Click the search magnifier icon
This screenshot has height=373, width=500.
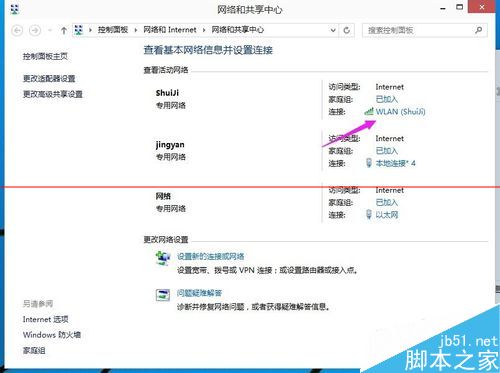479,30
